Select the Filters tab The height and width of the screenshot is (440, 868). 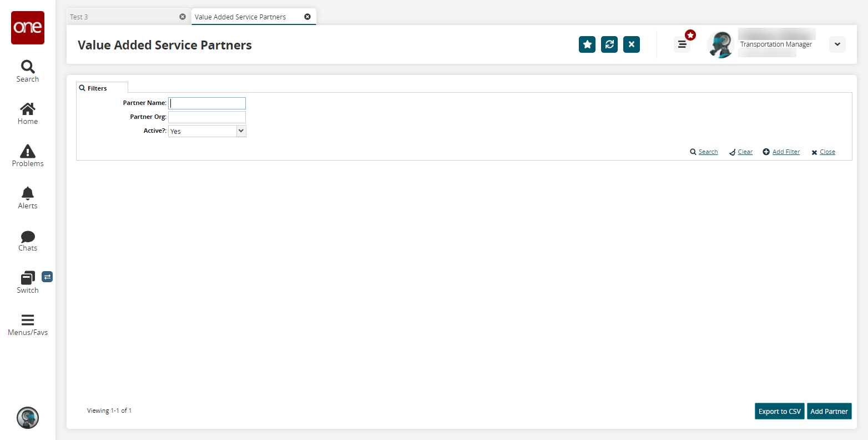click(102, 88)
